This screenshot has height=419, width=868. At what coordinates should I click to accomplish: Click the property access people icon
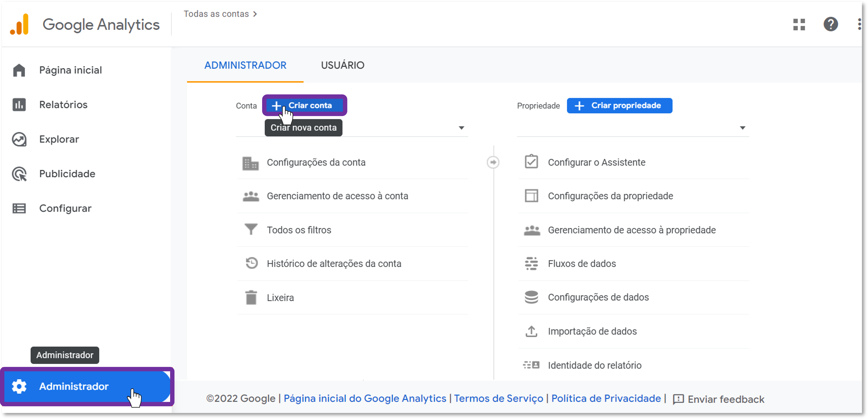pyautogui.click(x=532, y=230)
